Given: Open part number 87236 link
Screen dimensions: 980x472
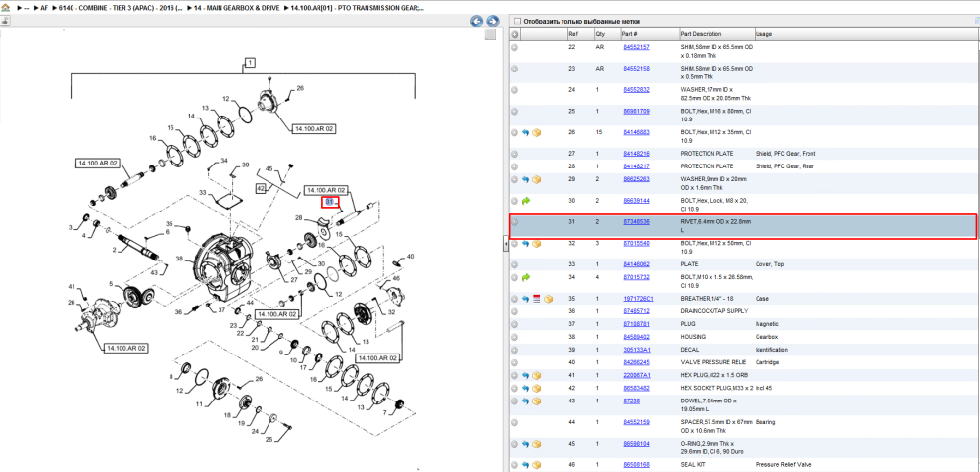Looking at the screenshot, I should click(631, 401).
